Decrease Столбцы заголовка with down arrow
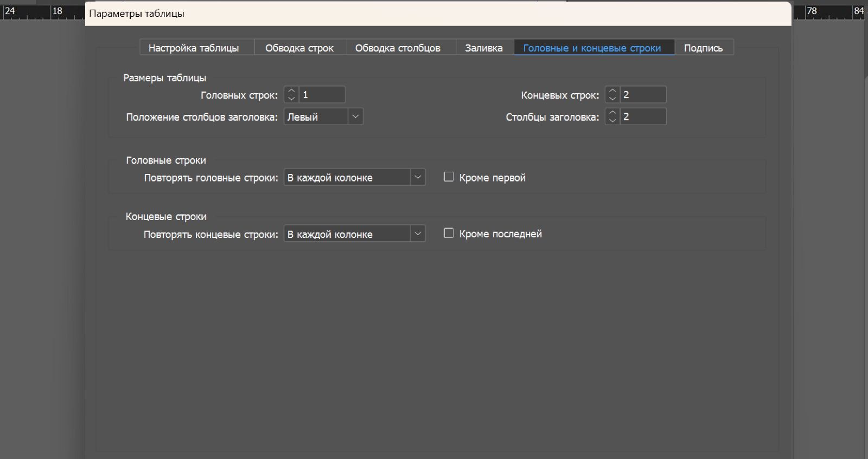Image resolution: width=868 pixels, height=459 pixels. click(612, 120)
